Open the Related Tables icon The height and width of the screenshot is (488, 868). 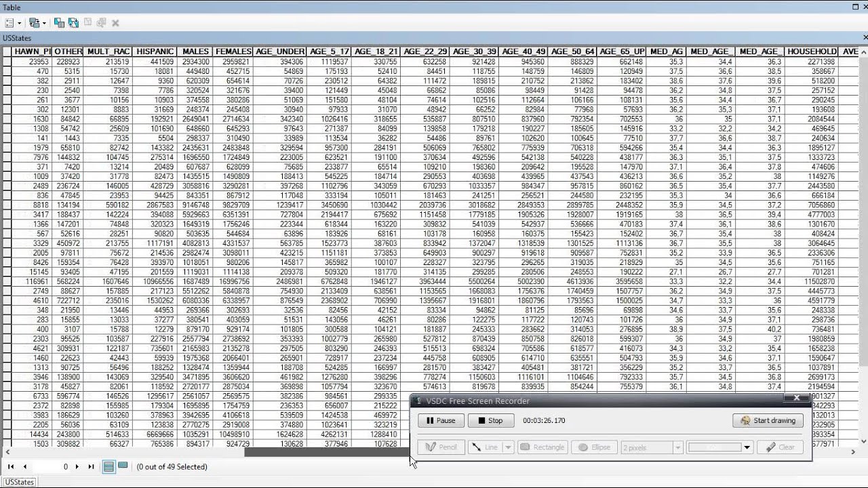coord(34,23)
